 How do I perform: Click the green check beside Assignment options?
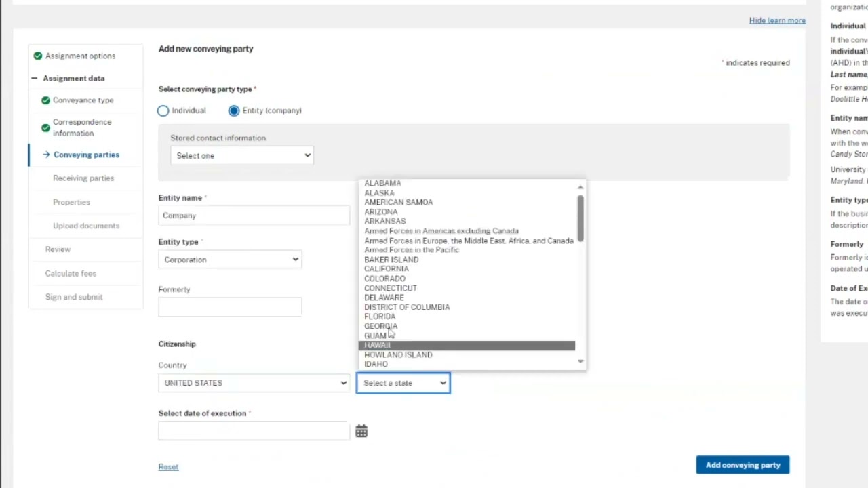[x=38, y=56]
